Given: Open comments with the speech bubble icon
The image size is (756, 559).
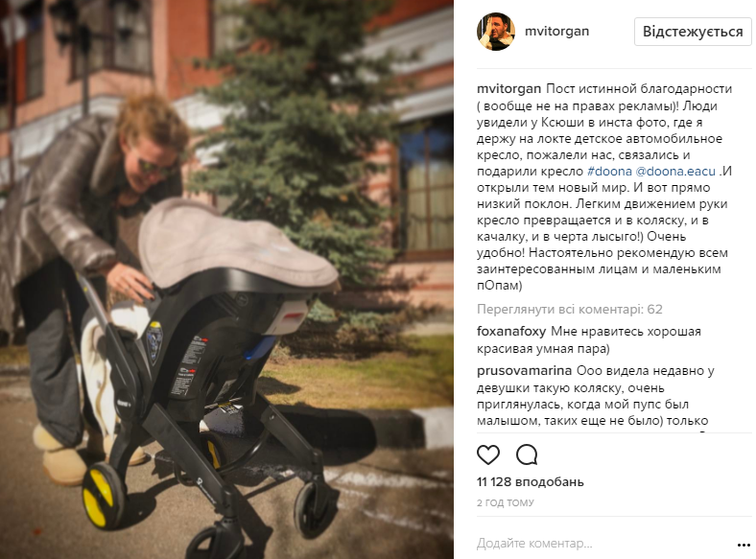Looking at the screenshot, I should click(527, 454).
